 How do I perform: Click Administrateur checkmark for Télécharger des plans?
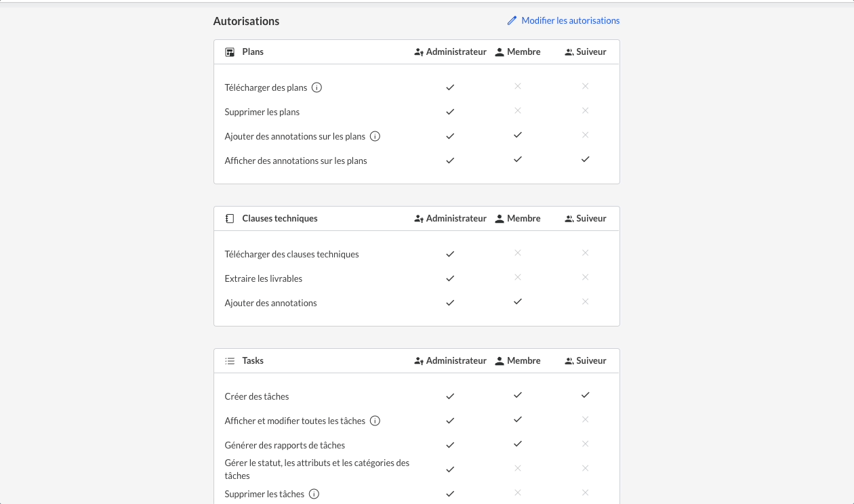(450, 87)
